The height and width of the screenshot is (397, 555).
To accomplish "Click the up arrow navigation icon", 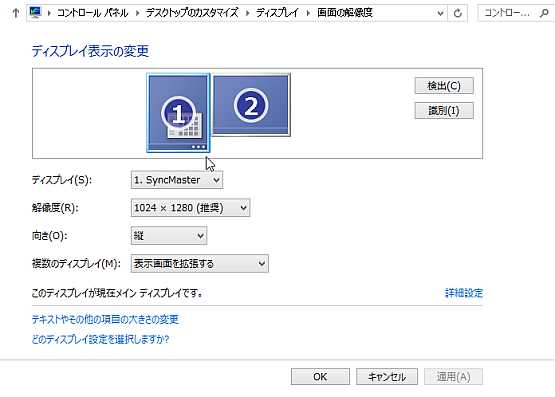I will 16,13.
